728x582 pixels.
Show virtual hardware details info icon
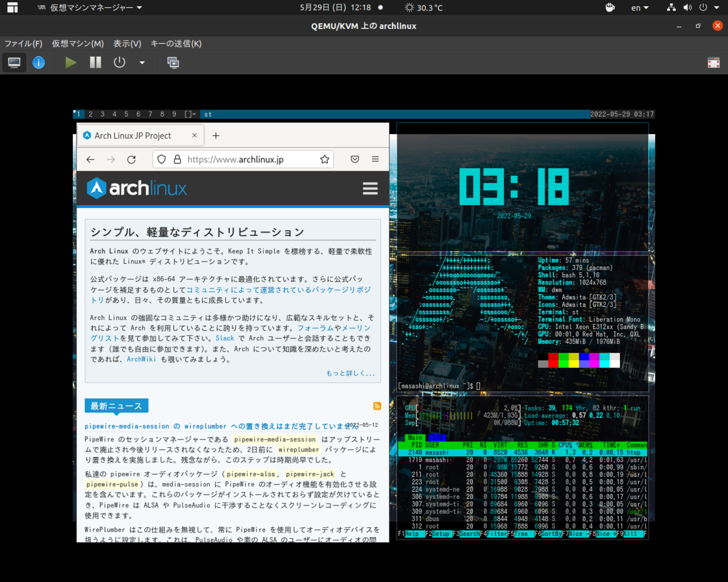pos(39,62)
